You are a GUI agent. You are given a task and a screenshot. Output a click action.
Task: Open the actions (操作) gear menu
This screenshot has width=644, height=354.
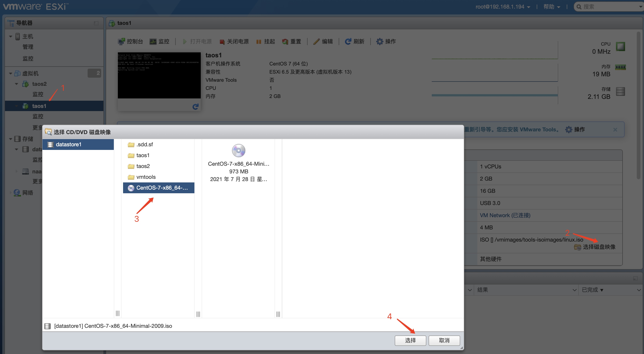(x=380, y=42)
